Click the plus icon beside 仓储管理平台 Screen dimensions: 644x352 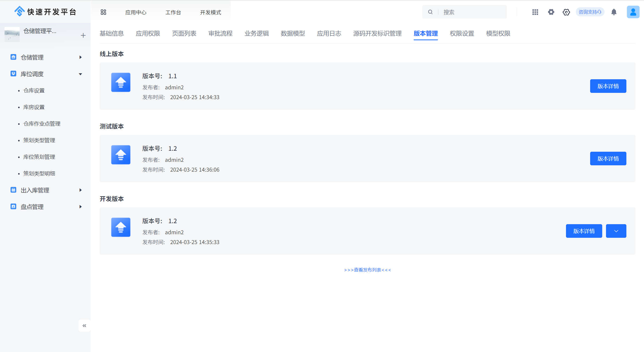pos(83,35)
